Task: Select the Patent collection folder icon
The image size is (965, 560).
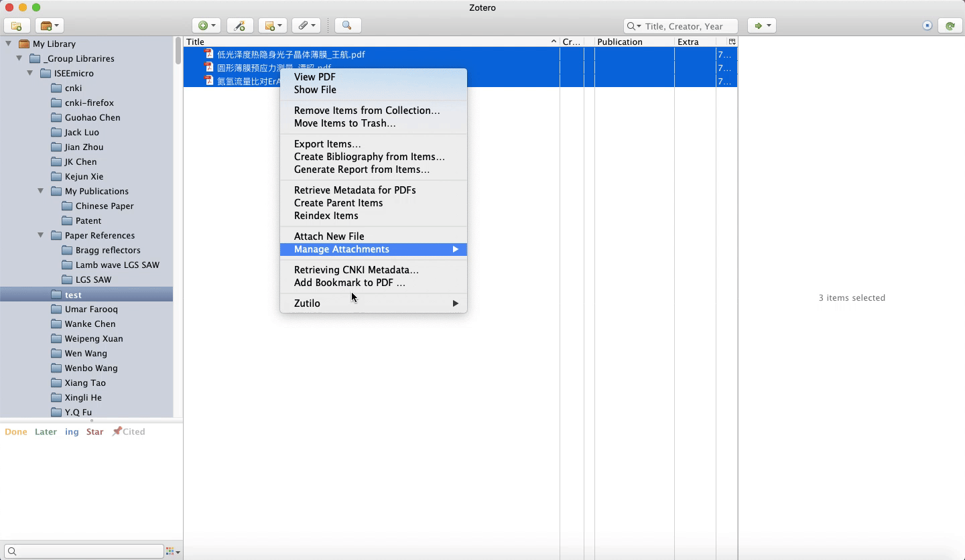Action: point(67,220)
